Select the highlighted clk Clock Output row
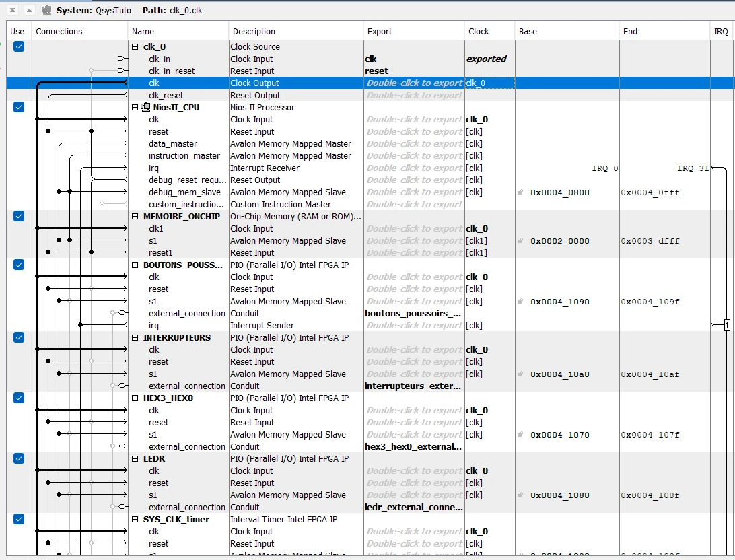 pos(370,83)
